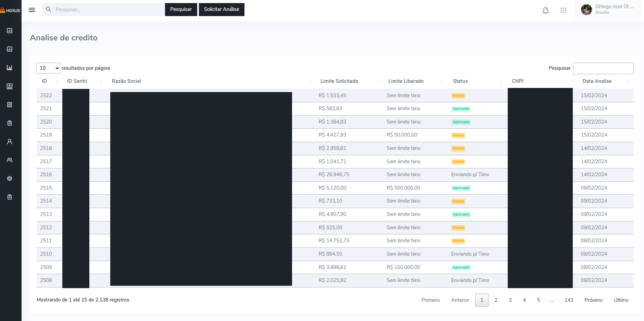This screenshot has height=321, width=644.
Task: Open the results per page dropdown
Action: 48,68
